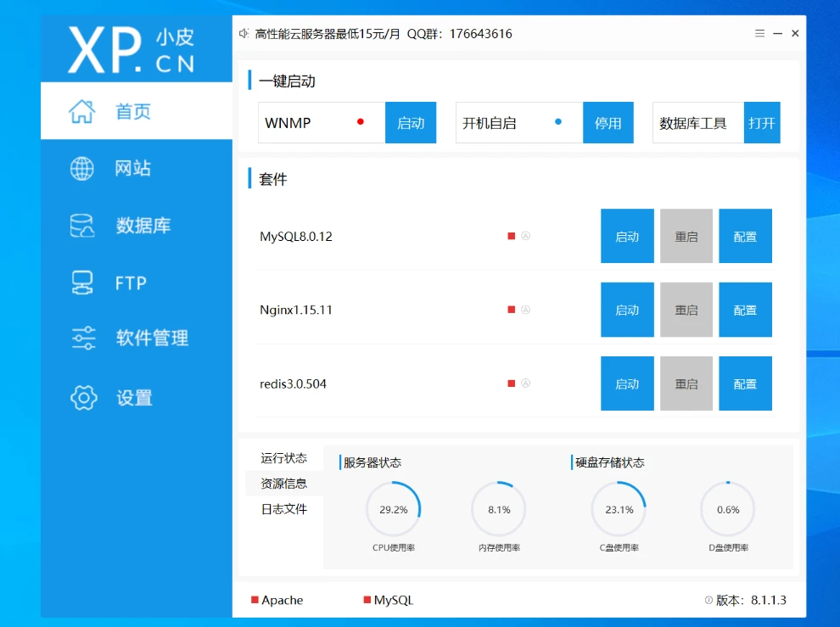Screen dimensions: 840x627
Task: Switch to 运行状态 tab
Action: pos(284,458)
